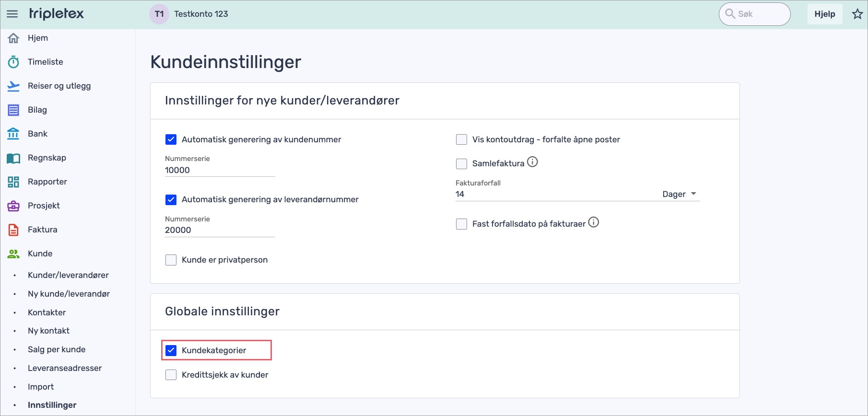Enable Kredittsjekk av kunder checkbox
Screen dimensions: 868x416
click(x=171, y=375)
